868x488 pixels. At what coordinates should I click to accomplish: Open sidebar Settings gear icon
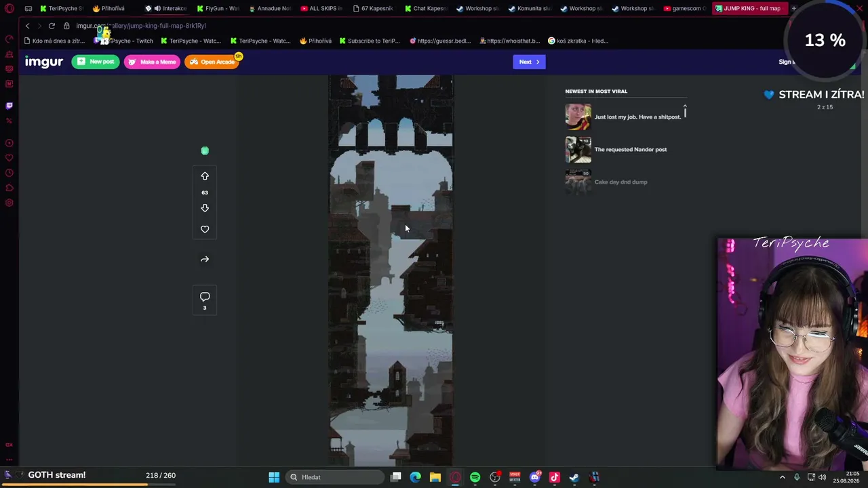coord(9,203)
